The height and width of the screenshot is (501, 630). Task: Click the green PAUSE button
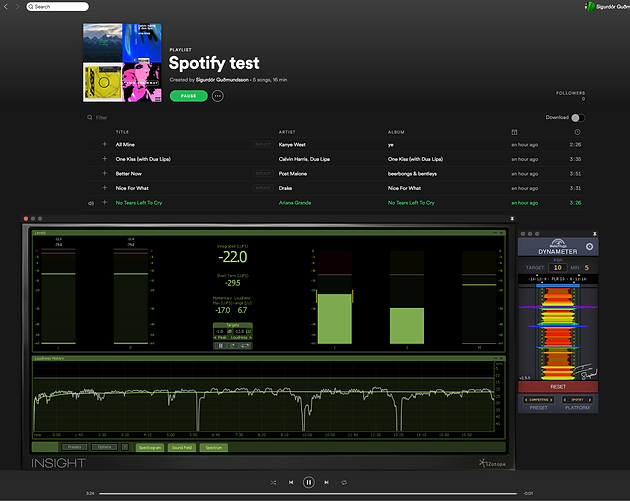188,96
